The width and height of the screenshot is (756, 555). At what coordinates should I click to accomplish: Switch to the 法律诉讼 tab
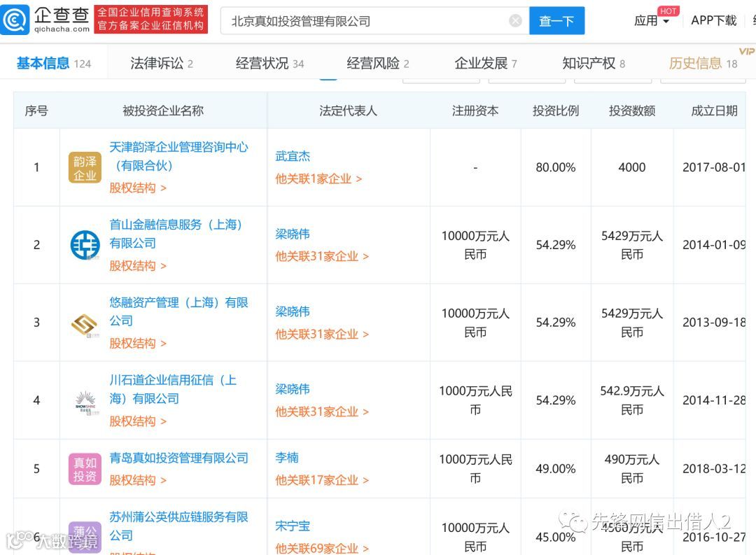[162, 63]
